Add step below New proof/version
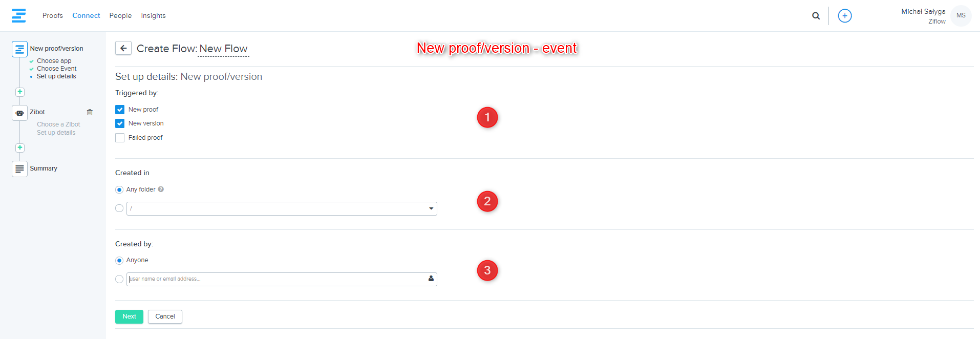Screen dimensions: 980x339 19,92
